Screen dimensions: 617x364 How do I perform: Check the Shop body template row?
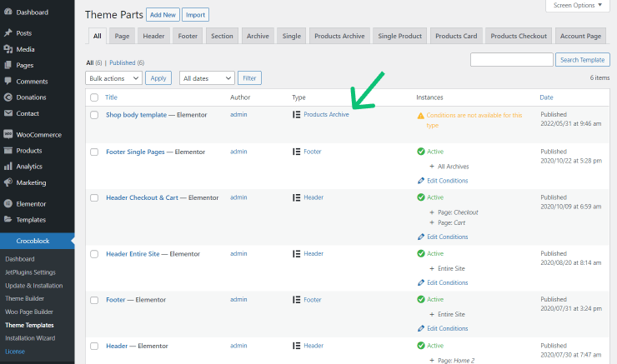tap(94, 115)
